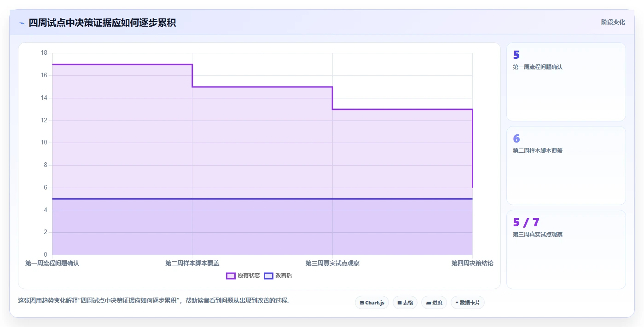This screenshot has width=644, height=327.
Task: Click the 阶段变化 label in header
Action: [x=613, y=22]
